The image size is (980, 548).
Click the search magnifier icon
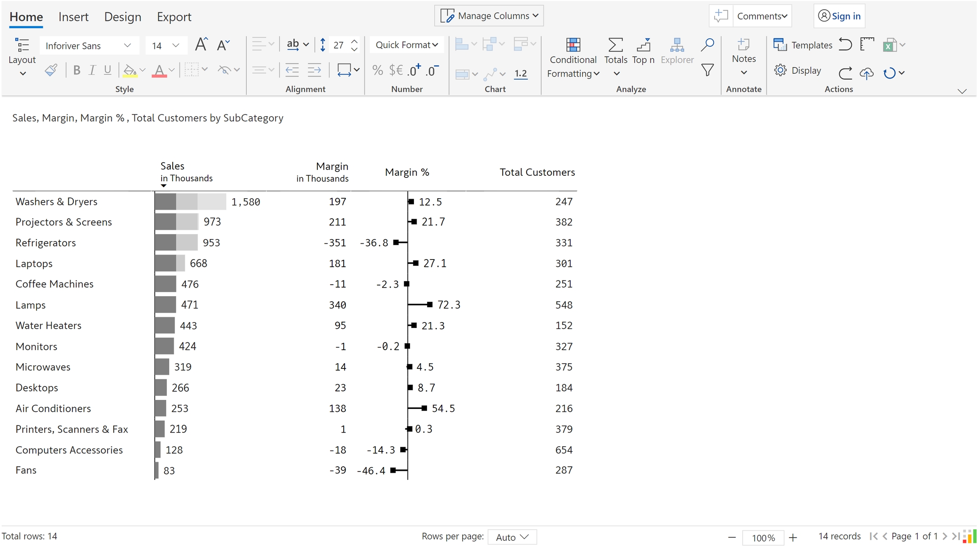click(x=707, y=45)
